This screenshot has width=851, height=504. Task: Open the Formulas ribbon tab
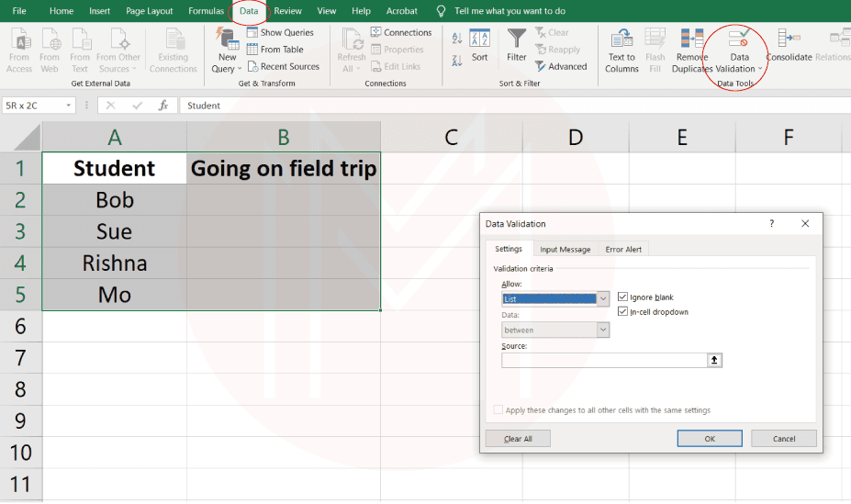click(206, 11)
